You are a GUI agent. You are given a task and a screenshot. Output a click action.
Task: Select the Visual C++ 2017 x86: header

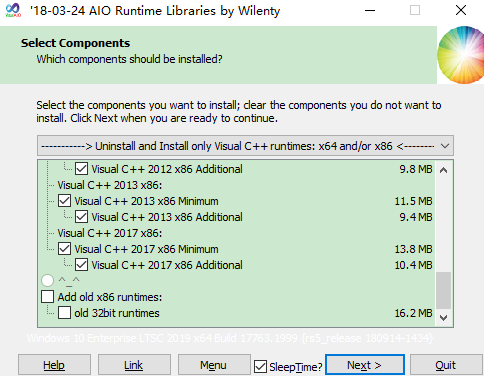pos(110,233)
